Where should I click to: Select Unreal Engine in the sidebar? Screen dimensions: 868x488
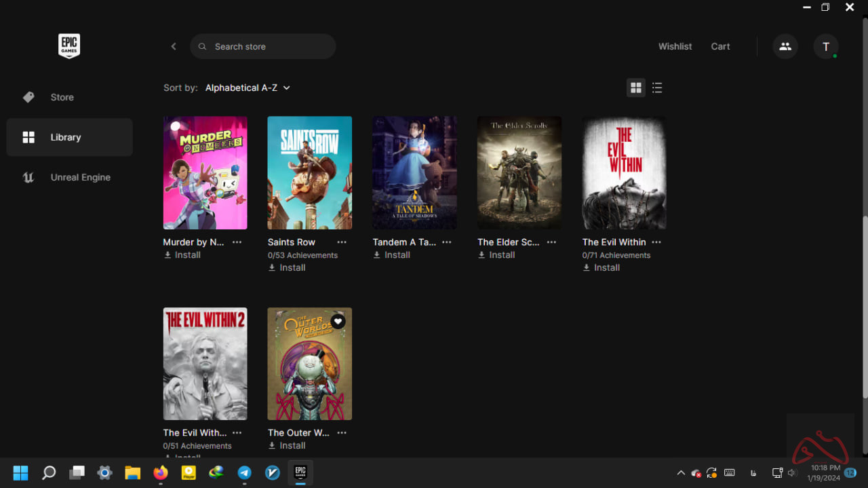click(80, 177)
